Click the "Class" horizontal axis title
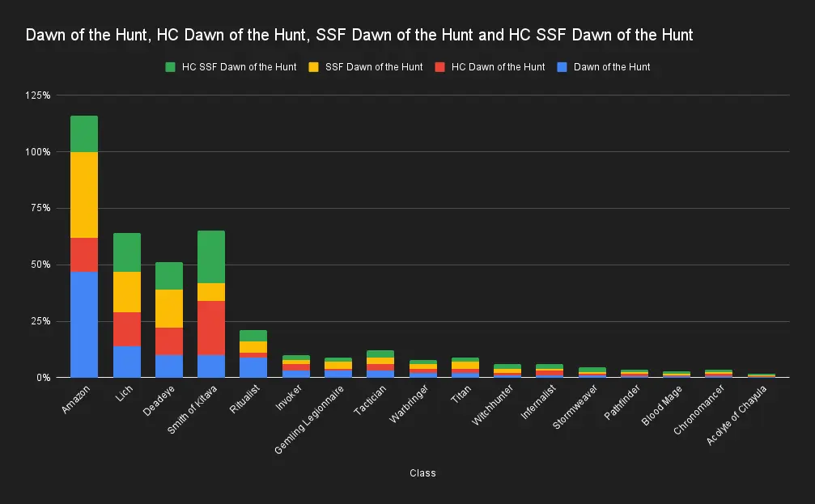 (x=422, y=473)
